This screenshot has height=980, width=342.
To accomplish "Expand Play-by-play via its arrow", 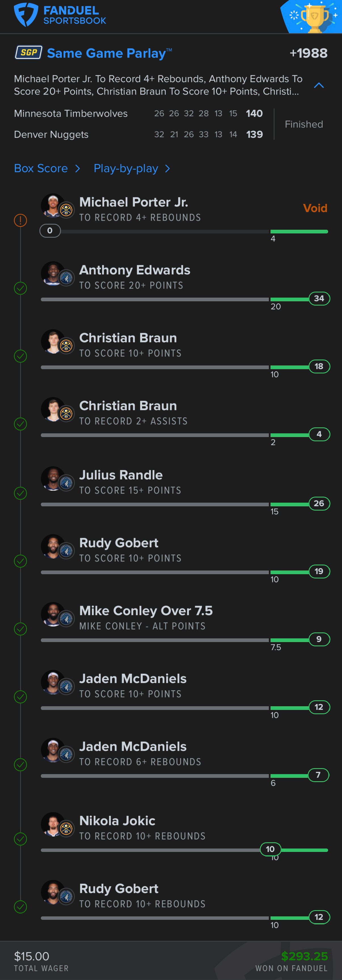I will tap(168, 168).
